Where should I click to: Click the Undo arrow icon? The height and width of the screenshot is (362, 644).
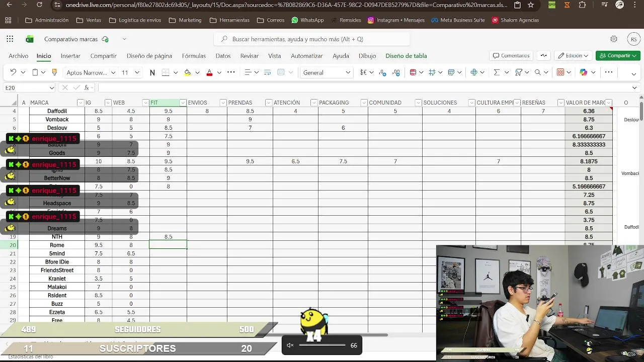(x=13, y=72)
